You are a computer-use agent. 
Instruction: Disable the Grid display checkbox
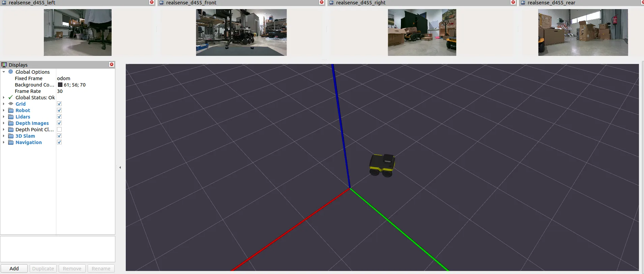[x=59, y=104]
